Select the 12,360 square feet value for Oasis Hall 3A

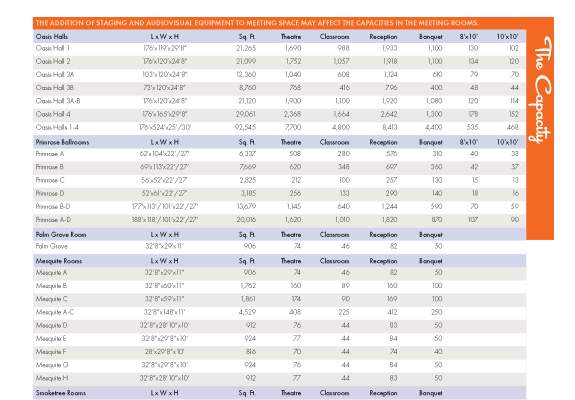[x=246, y=74]
